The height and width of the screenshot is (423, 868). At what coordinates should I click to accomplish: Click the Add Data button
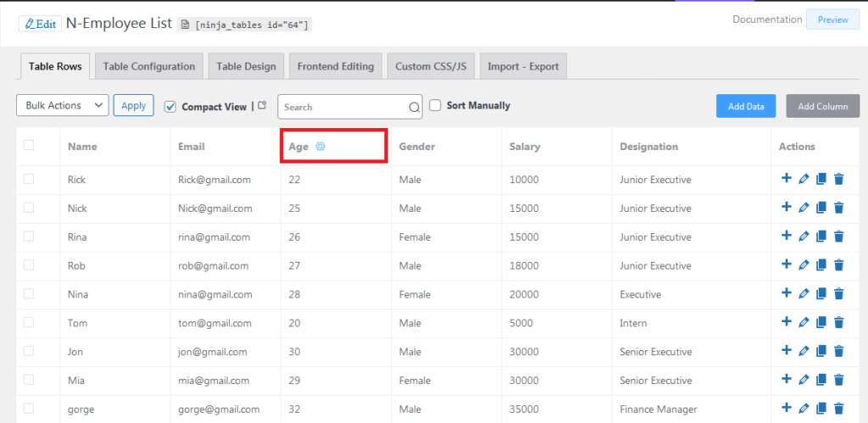(746, 106)
